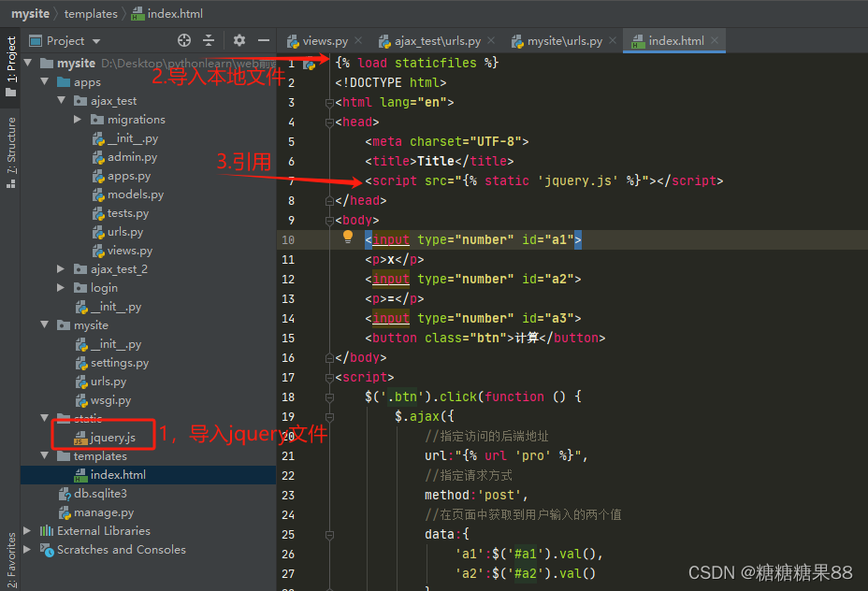Select index.html in project tree
868x591 pixels.
110,475
